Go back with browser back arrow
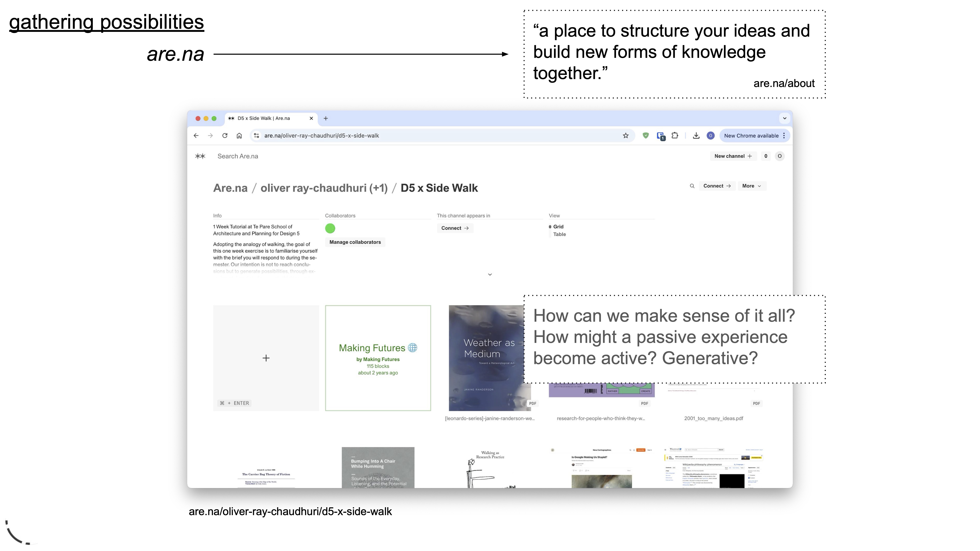Screen dimensions: 980x551 point(196,136)
